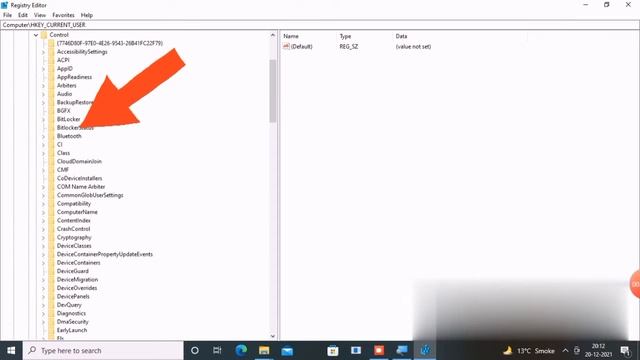The width and height of the screenshot is (640, 360).
Task: Select the AppReadiness folder icon
Action: tap(51, 77)
